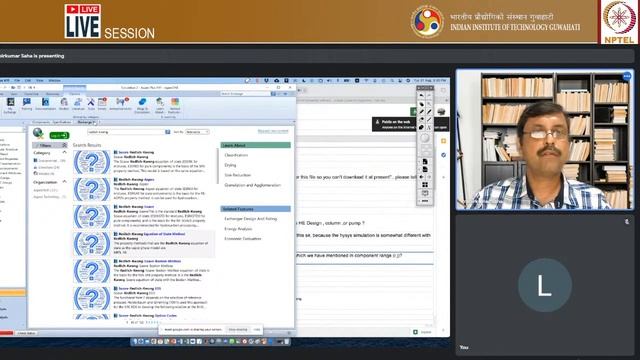Open the Announcements icon in ribbon
640x360 pixels.
tap(121, 104)
